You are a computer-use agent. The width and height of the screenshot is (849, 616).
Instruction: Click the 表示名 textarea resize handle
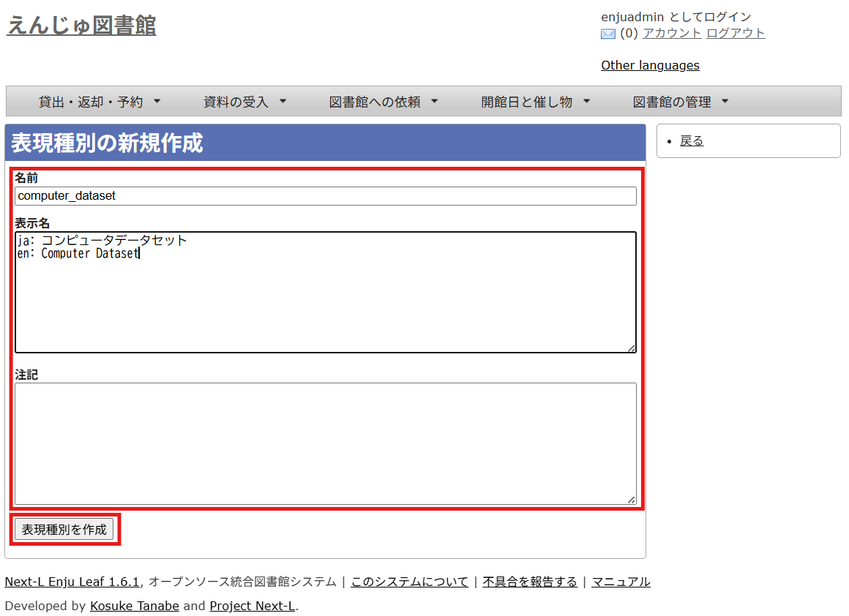(632, 348)
